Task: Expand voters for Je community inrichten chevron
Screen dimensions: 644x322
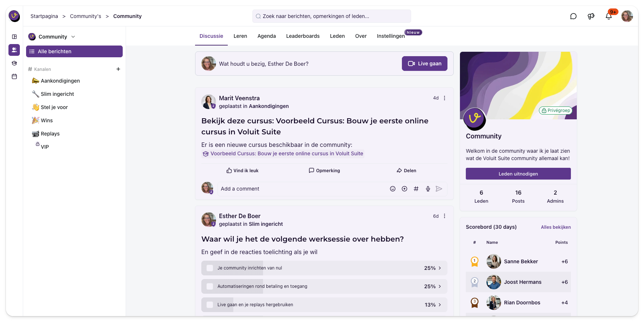Action: 440,268
